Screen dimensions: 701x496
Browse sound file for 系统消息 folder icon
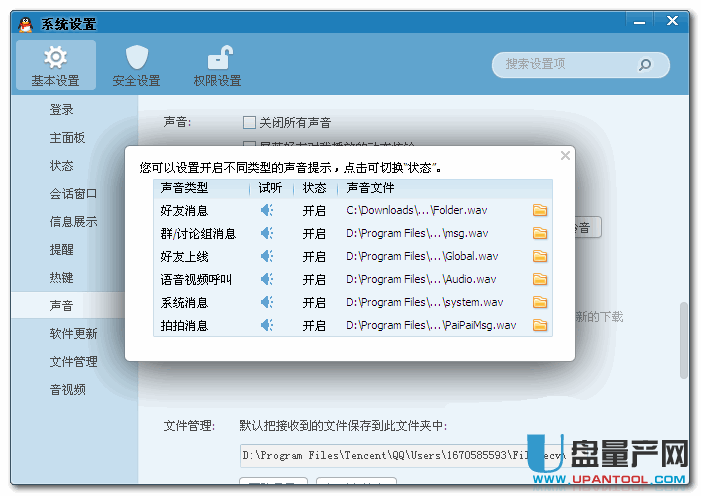tap(540, 302)
